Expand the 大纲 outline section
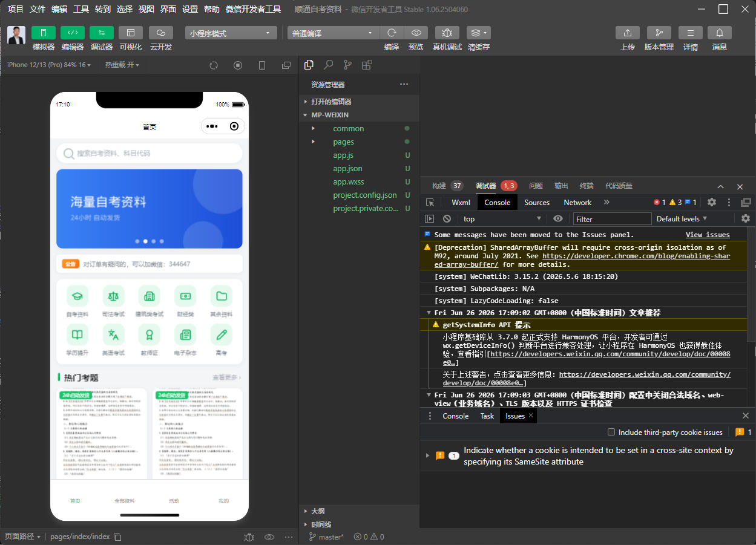756x545 pixels. pyautogui.click(x=360, y=511)
